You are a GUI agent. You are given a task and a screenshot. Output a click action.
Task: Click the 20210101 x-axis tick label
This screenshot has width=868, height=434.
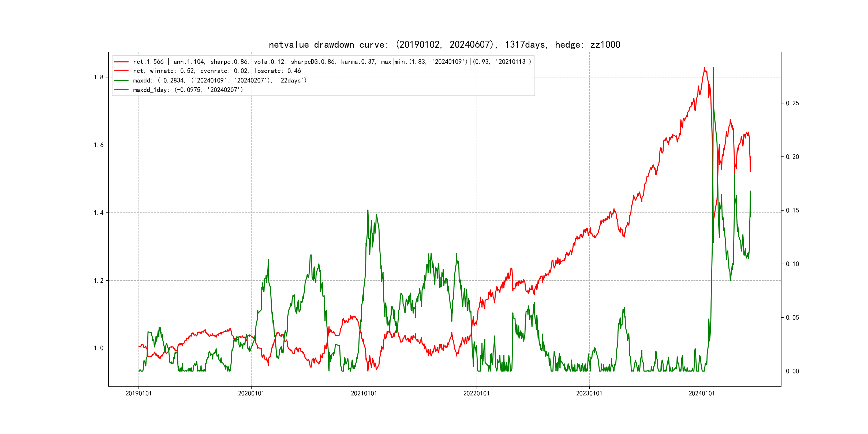click(x=364, y=393)
